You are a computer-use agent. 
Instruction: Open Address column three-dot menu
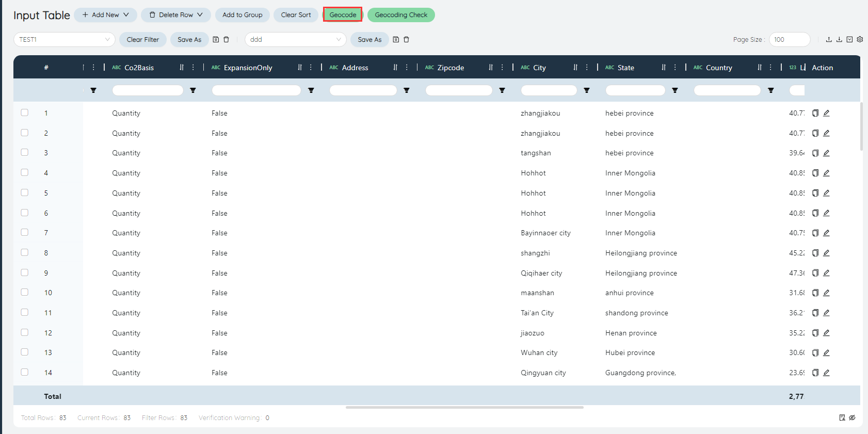pyautogui.click(x=407, y=67)
